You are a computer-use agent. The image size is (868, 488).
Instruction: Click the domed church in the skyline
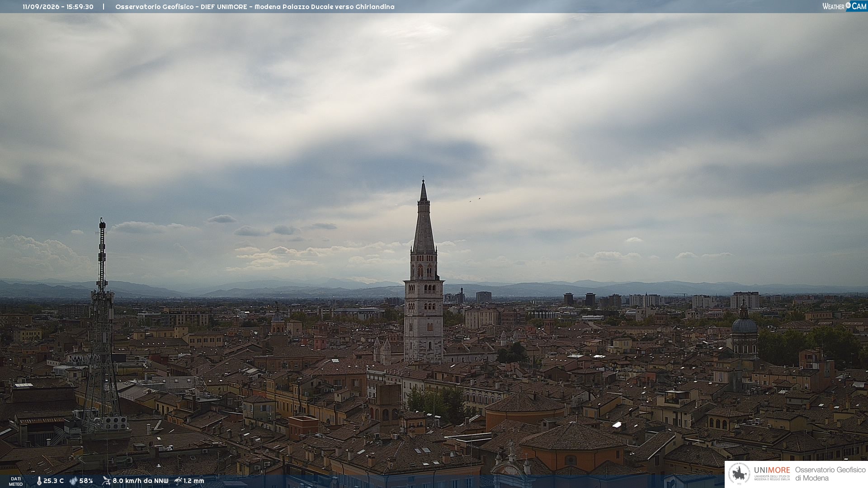click(744, 332)
